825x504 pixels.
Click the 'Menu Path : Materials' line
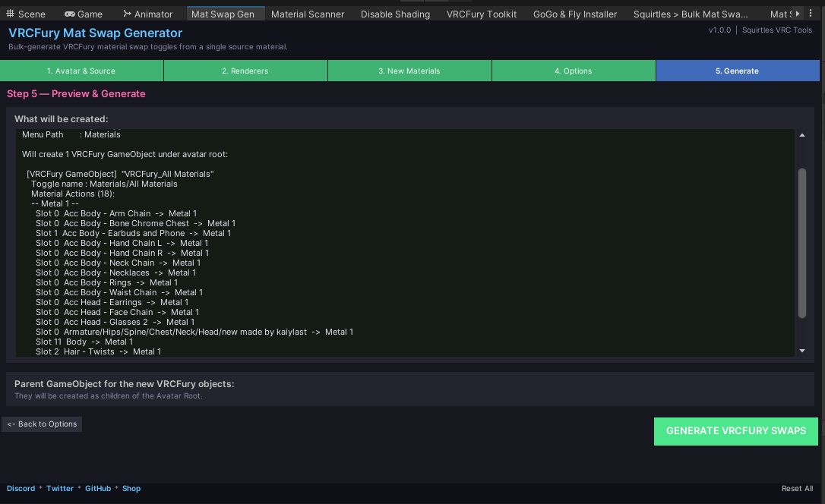click(x=71, y=134)
